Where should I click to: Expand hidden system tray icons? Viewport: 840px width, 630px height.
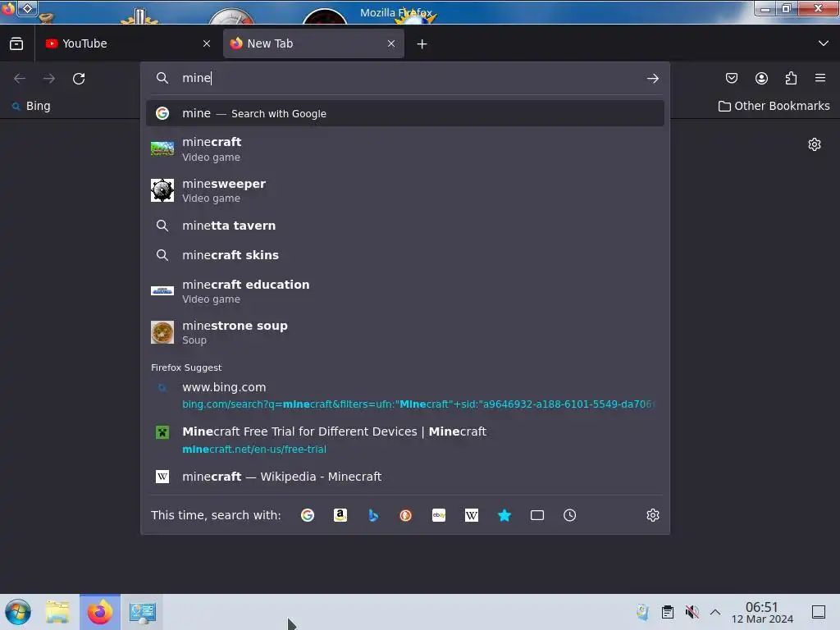715,612
